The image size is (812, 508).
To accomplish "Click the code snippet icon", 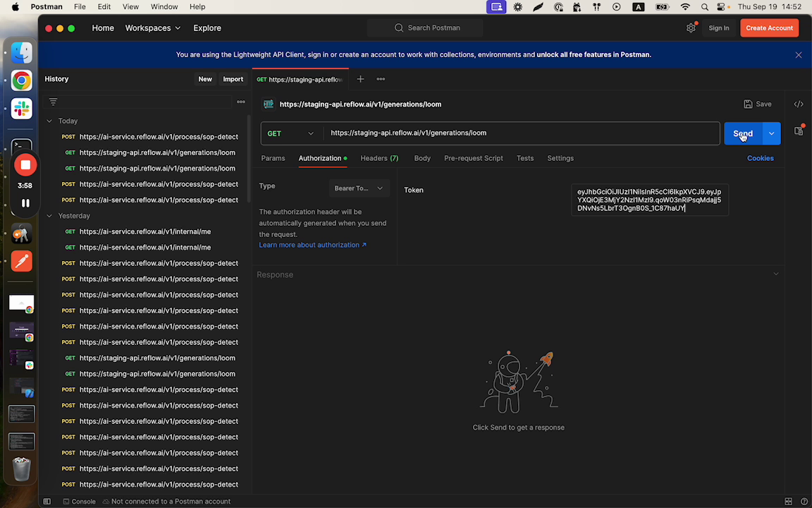I will [799, 104].
